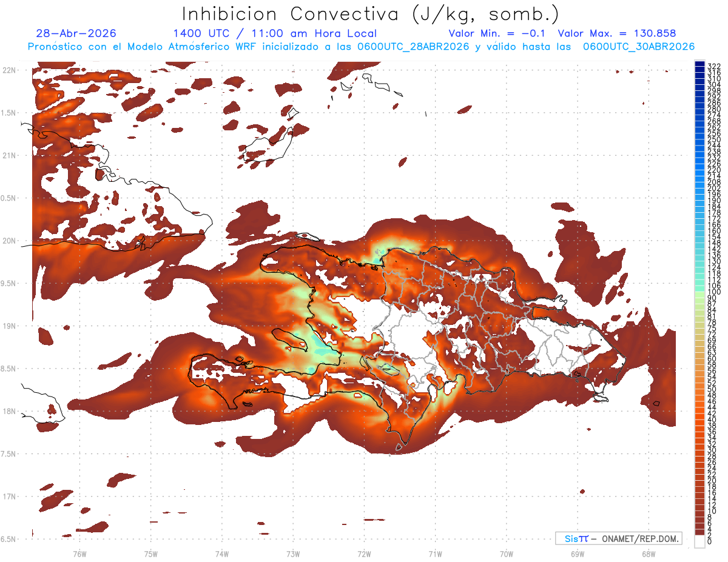Select the 28-Abr-2026 date label
Screen dimensions: 728x562
[x=76, y=33]
